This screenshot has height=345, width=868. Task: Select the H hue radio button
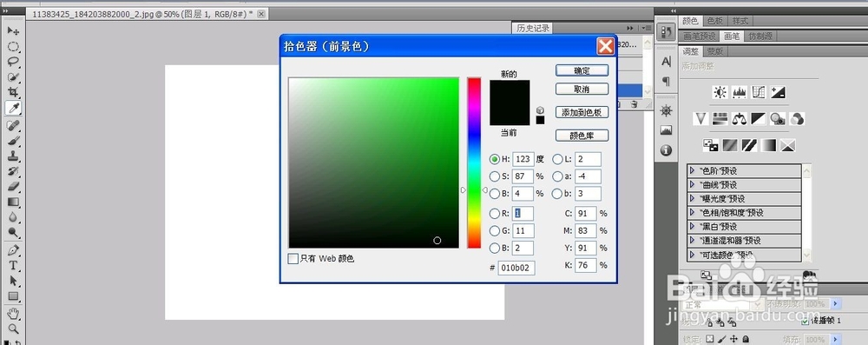tap(495, 159)
